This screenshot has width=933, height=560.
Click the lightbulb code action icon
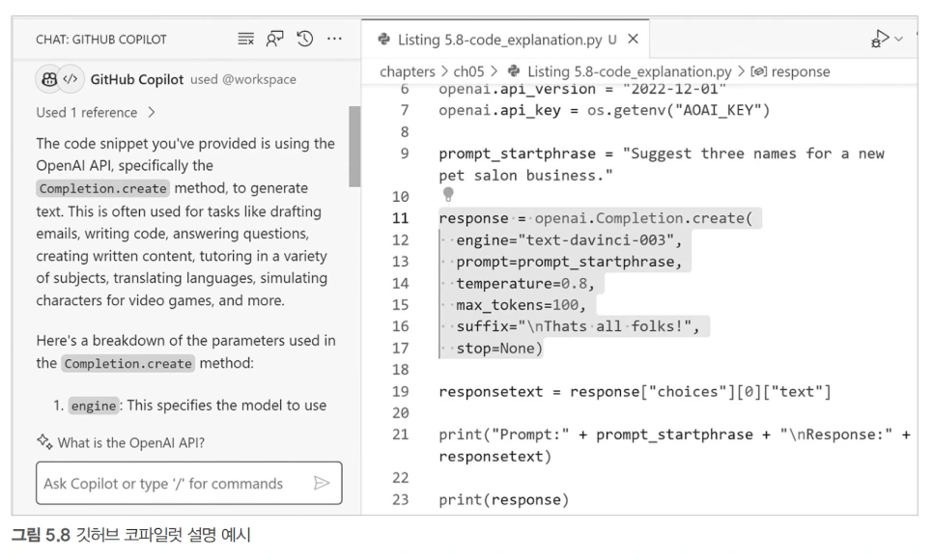click(448, 194)
